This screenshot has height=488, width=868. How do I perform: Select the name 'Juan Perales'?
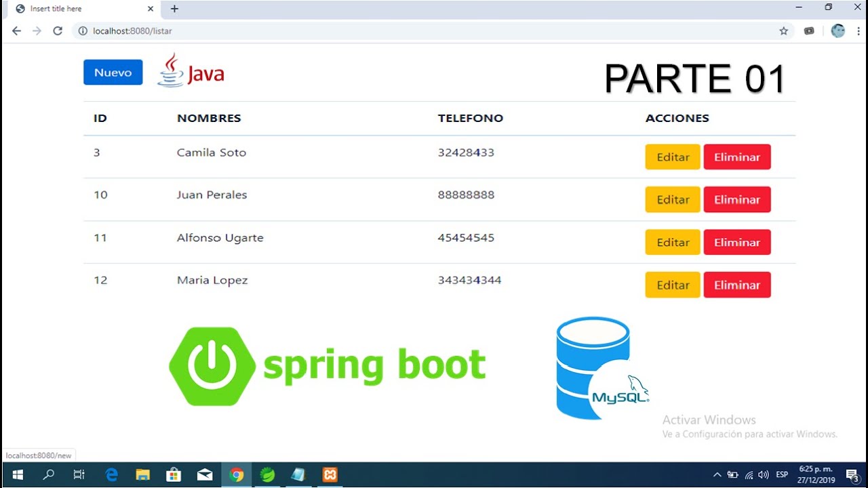pyautogui.click(x=212, y=195)
